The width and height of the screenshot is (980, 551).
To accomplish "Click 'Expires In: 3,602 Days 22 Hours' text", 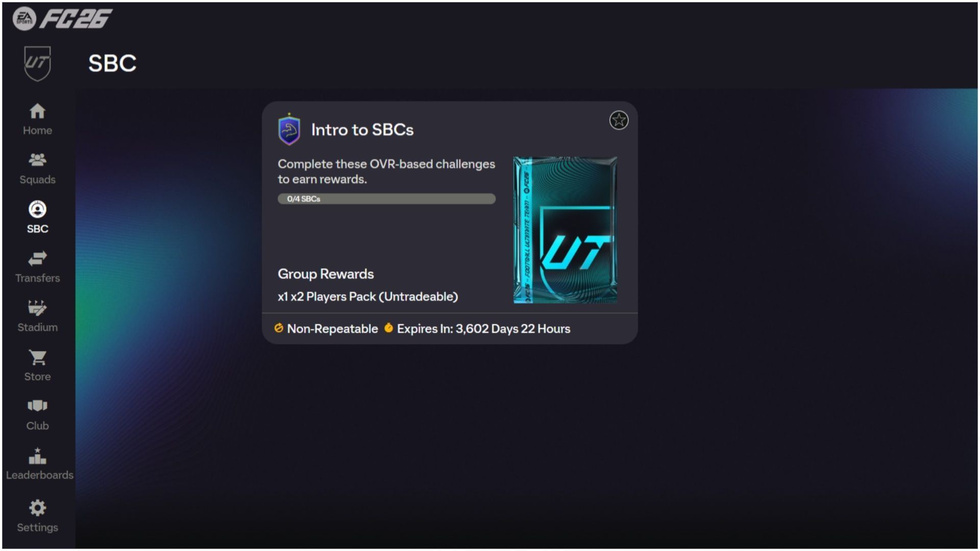I will pos(483,329).
